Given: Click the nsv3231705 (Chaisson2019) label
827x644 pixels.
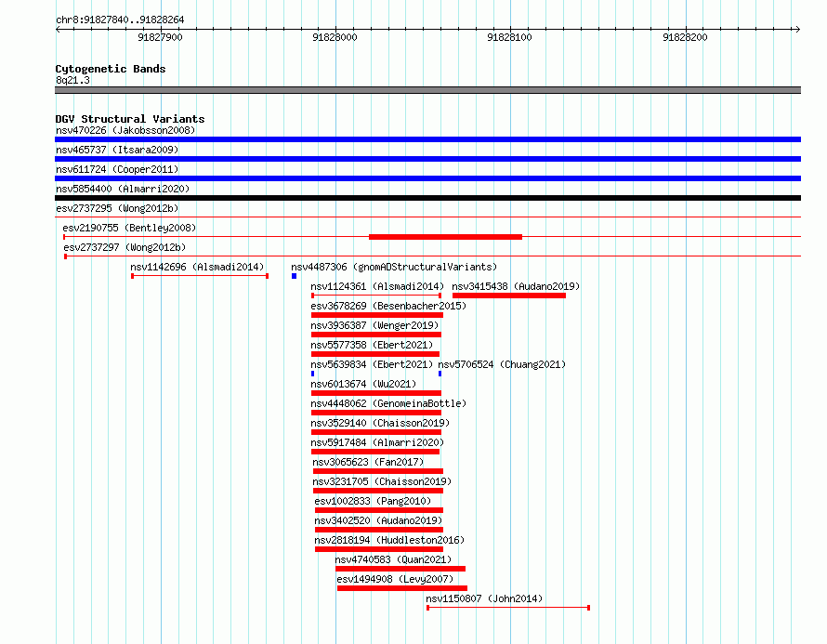Looking at the screenshot, I should (x=382, y=481).
